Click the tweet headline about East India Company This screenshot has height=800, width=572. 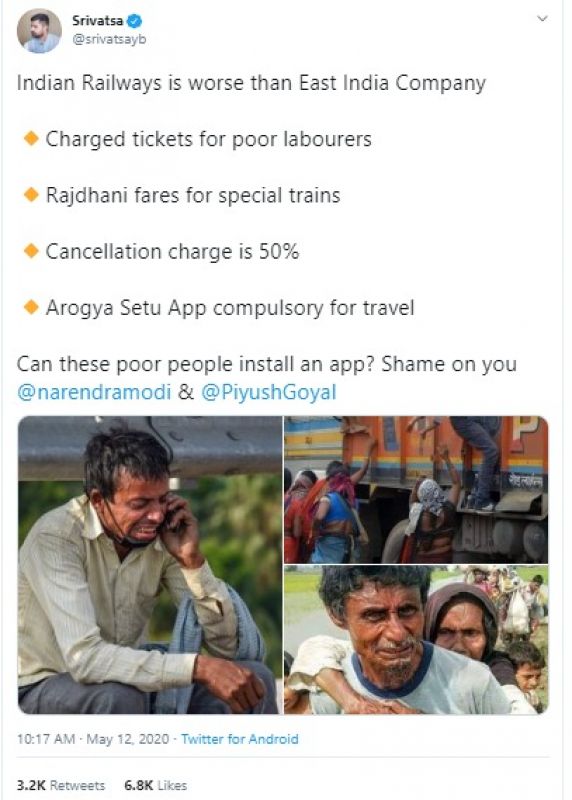(x=251, y=83)
